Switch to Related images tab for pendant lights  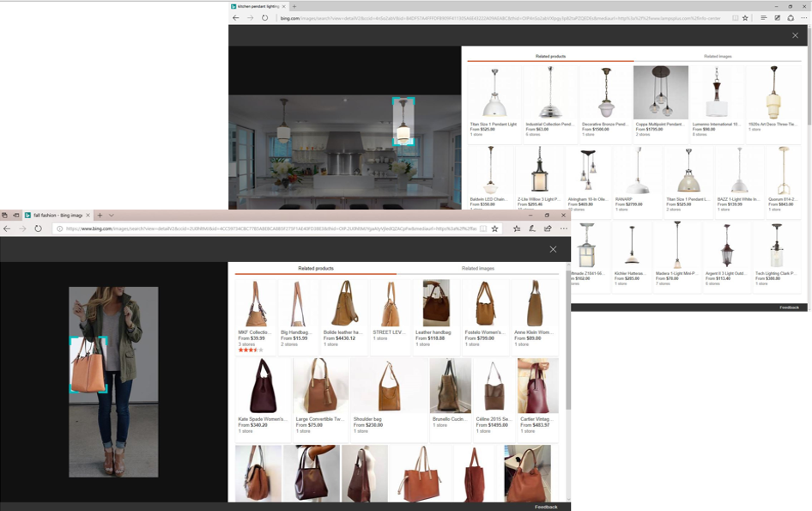[x=718, y=57]
